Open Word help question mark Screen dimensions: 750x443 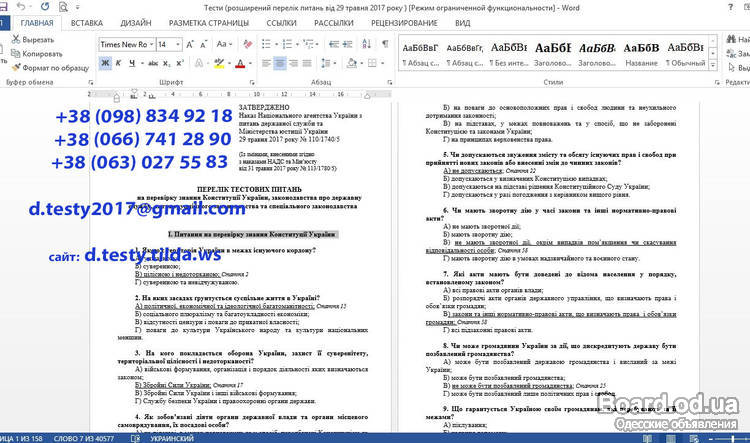point(730,7)
